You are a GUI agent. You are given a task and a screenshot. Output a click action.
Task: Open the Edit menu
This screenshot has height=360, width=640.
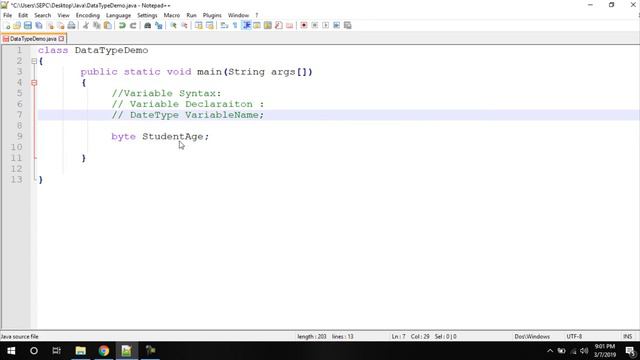pos(23,15)
